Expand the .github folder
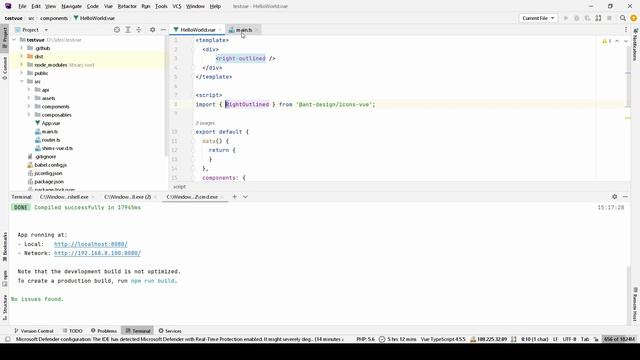This screenshot has height=360, width=640. point(22,48)
